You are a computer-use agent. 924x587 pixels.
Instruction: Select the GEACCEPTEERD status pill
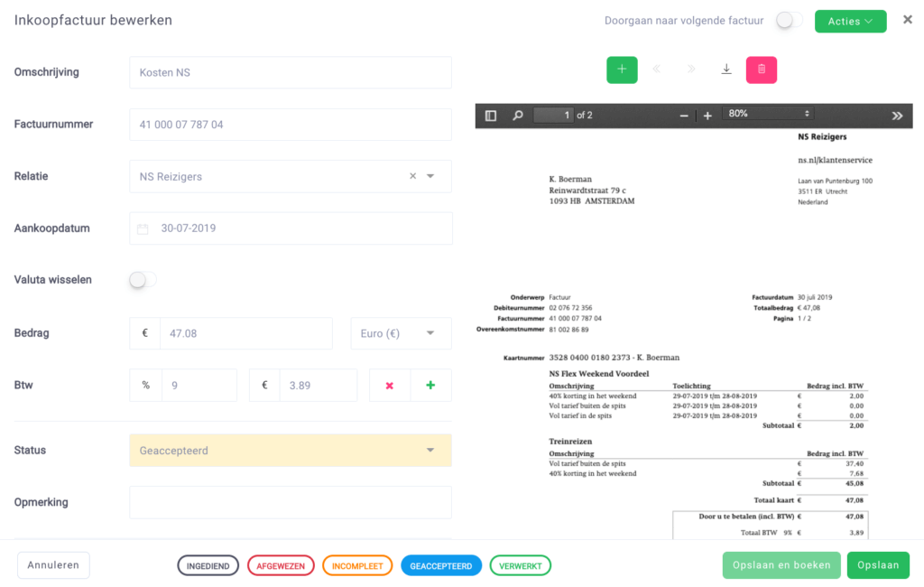440,565
